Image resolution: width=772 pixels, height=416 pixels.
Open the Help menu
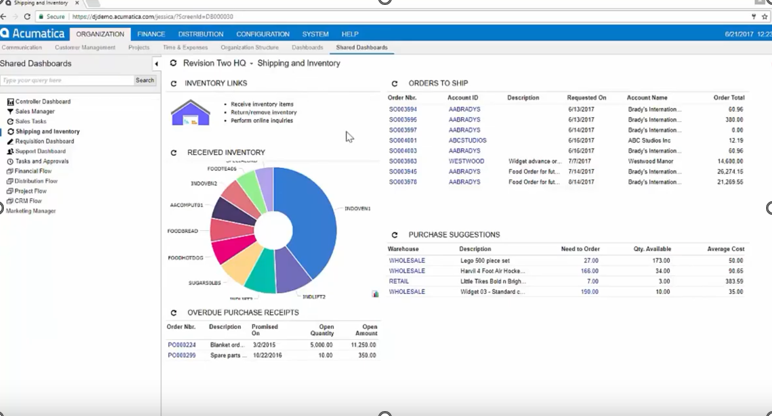pos(350,34)
